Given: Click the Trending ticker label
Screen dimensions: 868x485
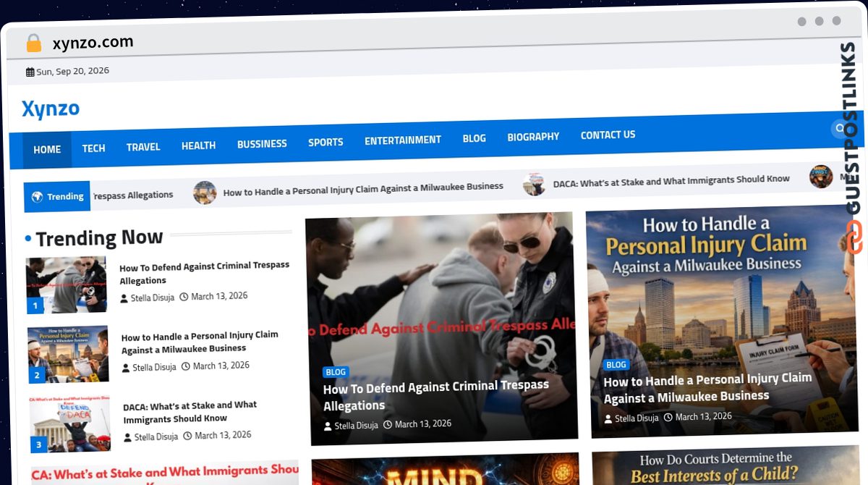Looking at the screenshot, I should 57,197.
